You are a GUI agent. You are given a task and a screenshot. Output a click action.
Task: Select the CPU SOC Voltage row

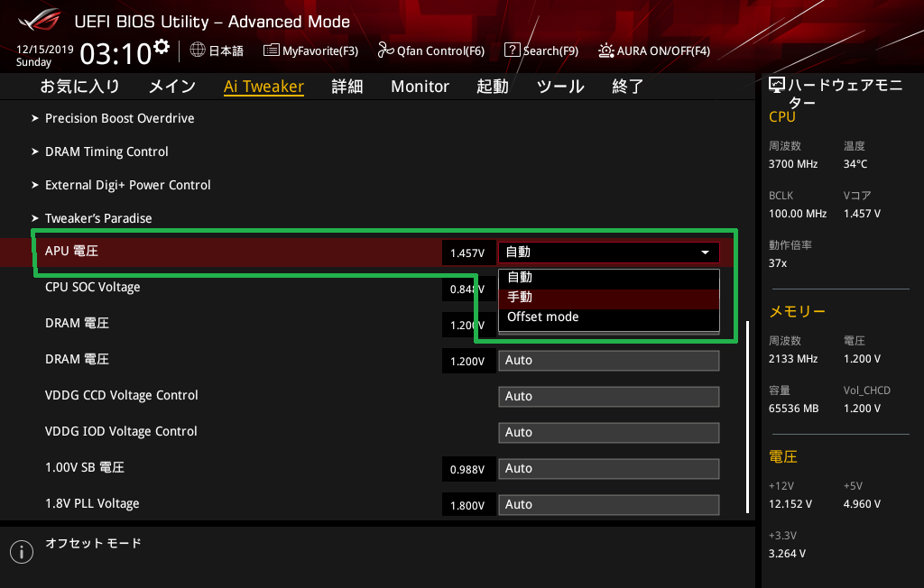pyautogui.click(x=93, y=288)
